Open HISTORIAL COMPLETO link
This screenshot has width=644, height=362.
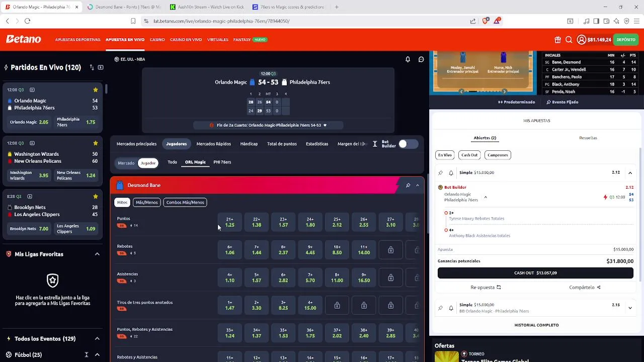(x=536, y=325)
